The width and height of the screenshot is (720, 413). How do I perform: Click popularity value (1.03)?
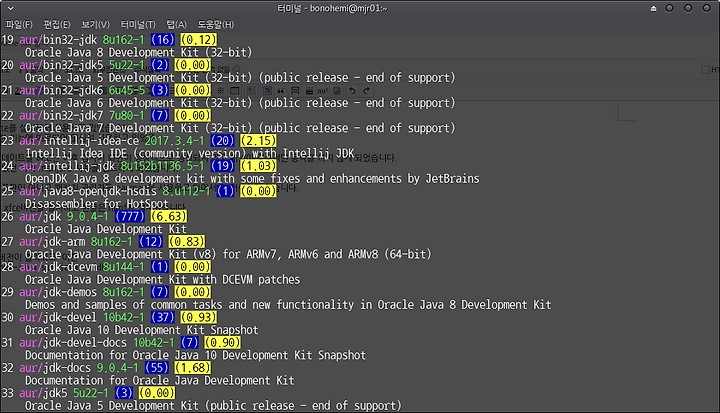coord(259,166)
